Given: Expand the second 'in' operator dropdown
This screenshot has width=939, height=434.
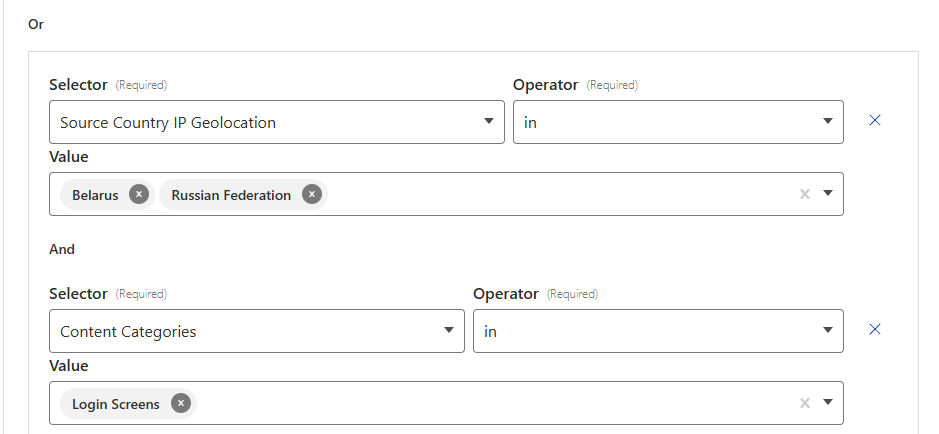Looking at the screenshot, I should point(827,330).
